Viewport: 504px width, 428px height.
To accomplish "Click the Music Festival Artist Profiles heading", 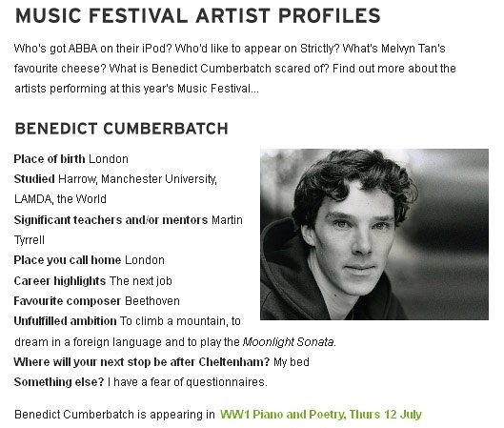I will coord(197,16).
